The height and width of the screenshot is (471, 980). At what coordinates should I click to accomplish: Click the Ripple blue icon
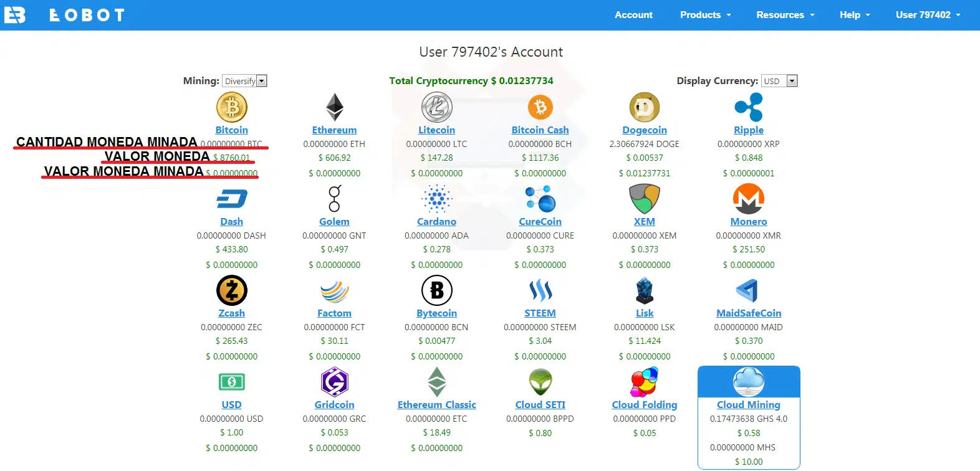(x=749, y=107)
